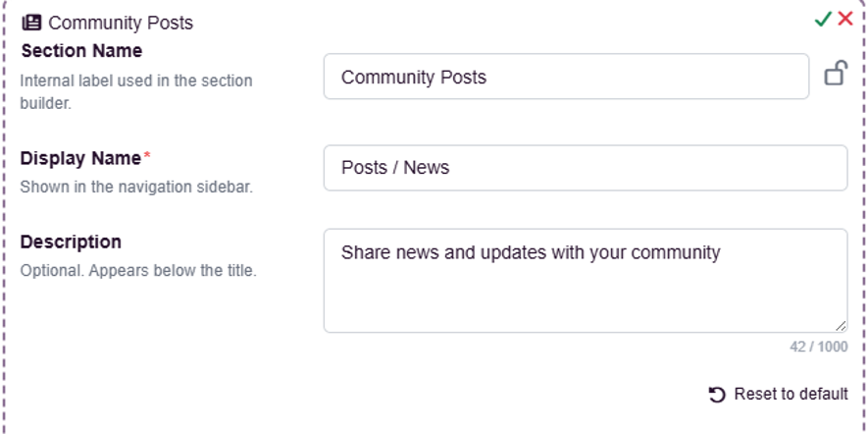Viewport: 868px width, 434px height.
Task: Click the newspaper icon beside Community Posts
Action: (x=31, y=23)
